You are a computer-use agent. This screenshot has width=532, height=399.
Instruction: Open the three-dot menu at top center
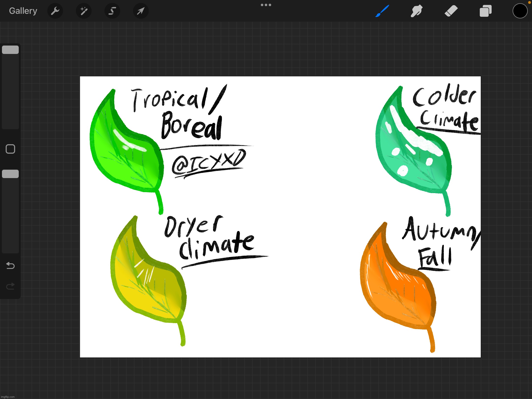tap(266, 5)
